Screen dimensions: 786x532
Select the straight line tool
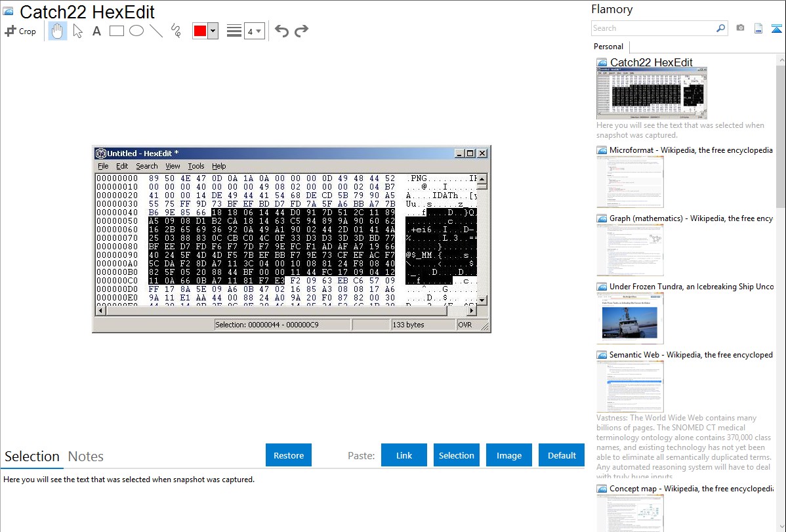[x=156, y=31]
